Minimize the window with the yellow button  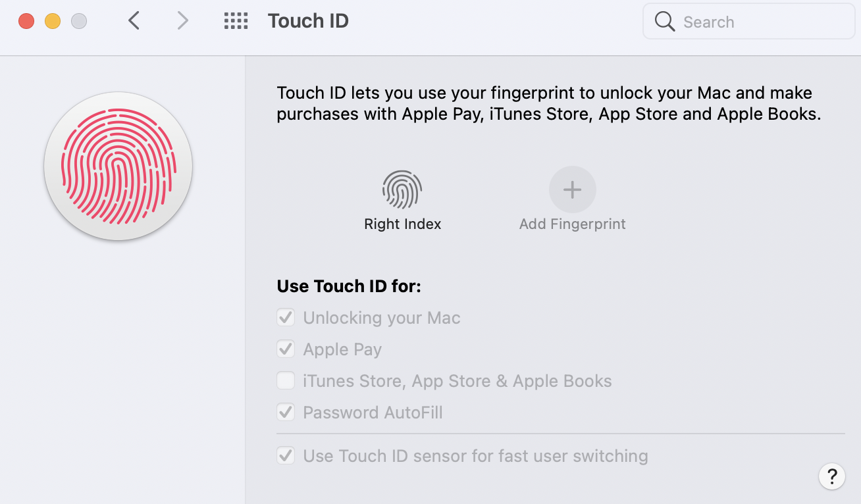pos(53,21)
